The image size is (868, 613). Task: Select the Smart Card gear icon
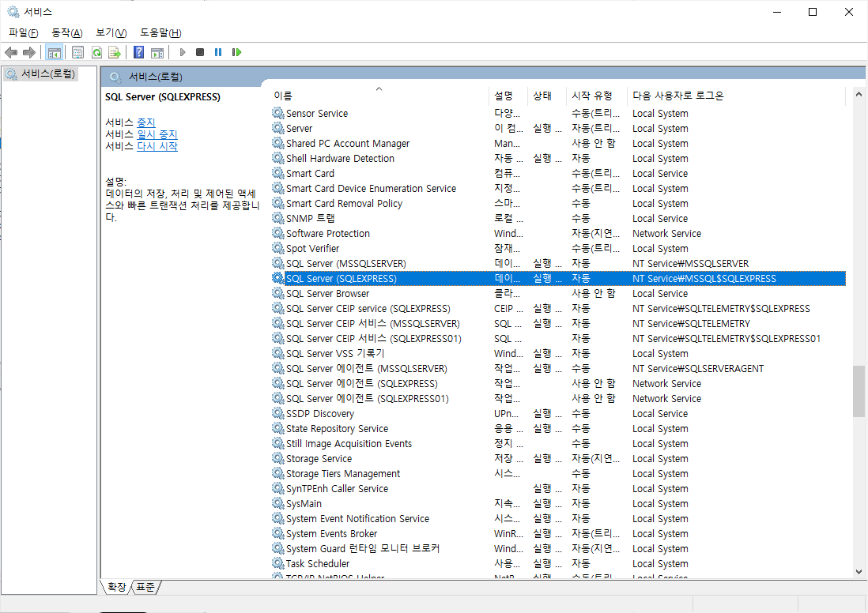click(x=278, y=173)
